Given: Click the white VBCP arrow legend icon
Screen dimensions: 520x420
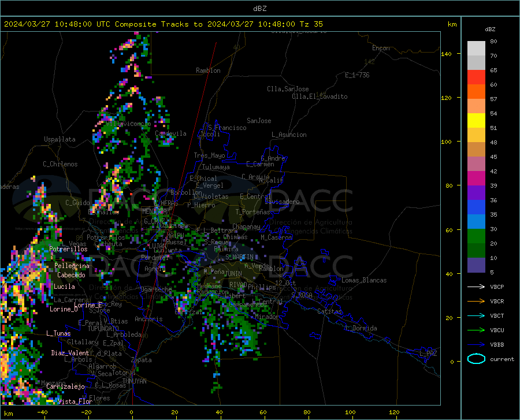Looking at the screenshot, I should (476, 287).
